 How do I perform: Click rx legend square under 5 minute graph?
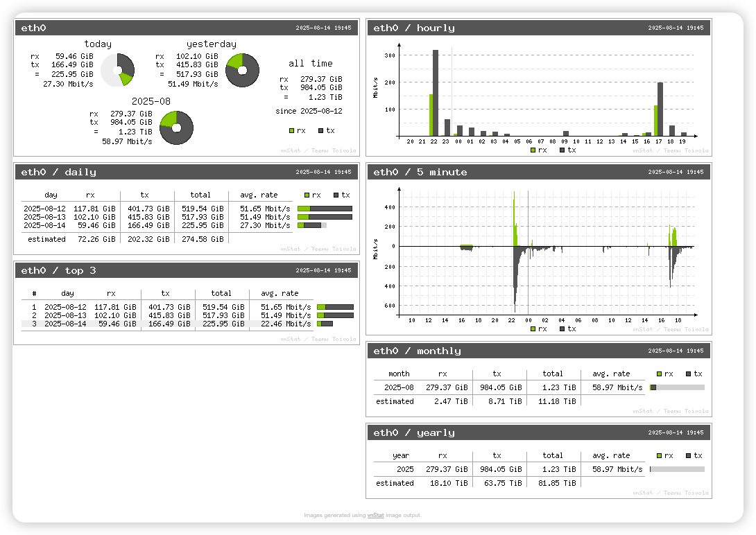(x=533, y=328)
